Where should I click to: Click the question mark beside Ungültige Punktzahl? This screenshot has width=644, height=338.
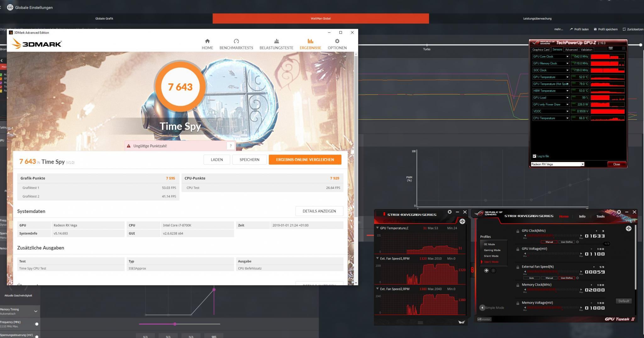pos(231,146)
